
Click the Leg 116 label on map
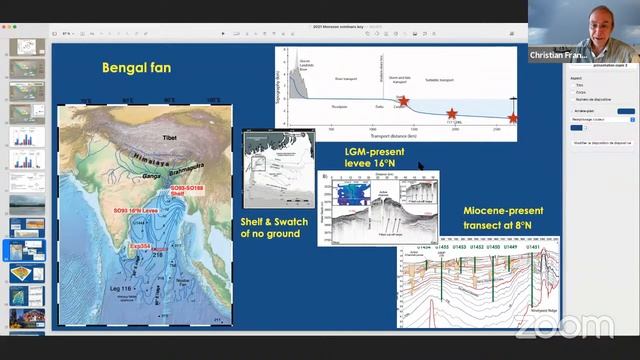tap(120, 289)
